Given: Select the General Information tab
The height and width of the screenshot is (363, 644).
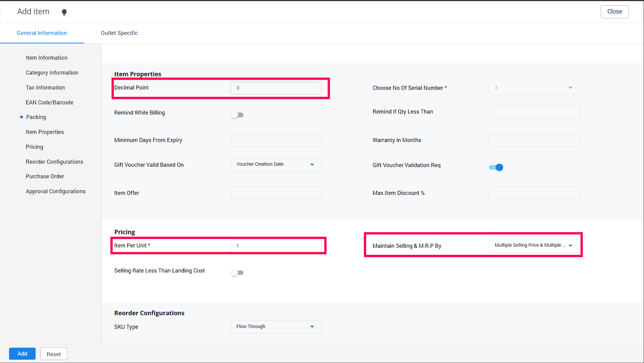Looking at the screenshot, I should click(42, 33).
